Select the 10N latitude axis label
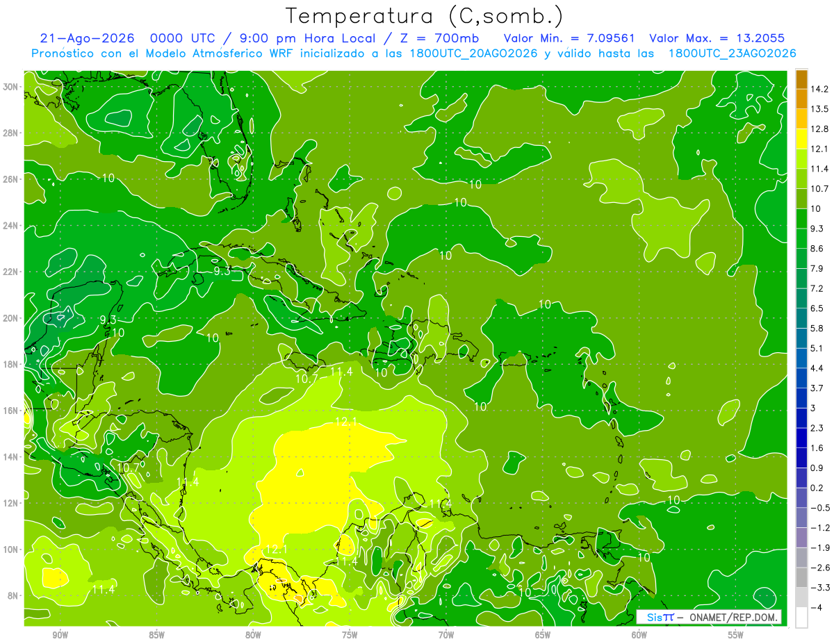Viewport: 834px width, 644px height. 11,550
